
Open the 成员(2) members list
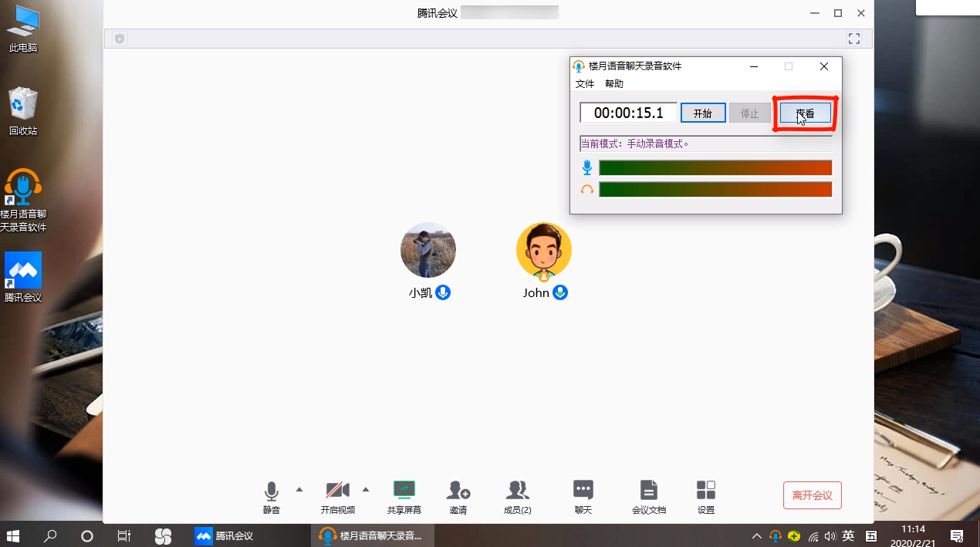point(517,498)
